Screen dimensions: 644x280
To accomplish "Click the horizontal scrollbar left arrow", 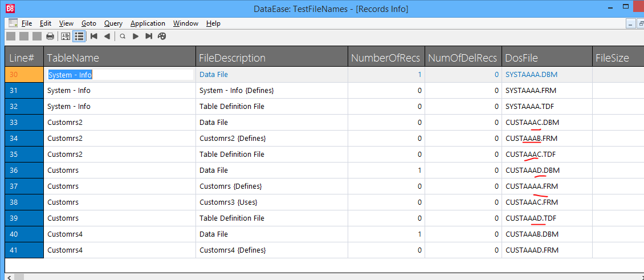I will (x=9, y=277).
